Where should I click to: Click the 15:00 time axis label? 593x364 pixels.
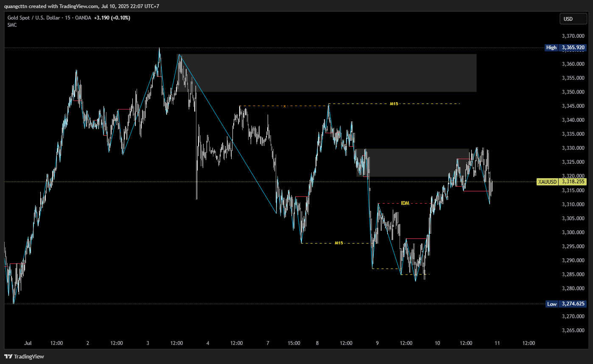pos(294,343)
